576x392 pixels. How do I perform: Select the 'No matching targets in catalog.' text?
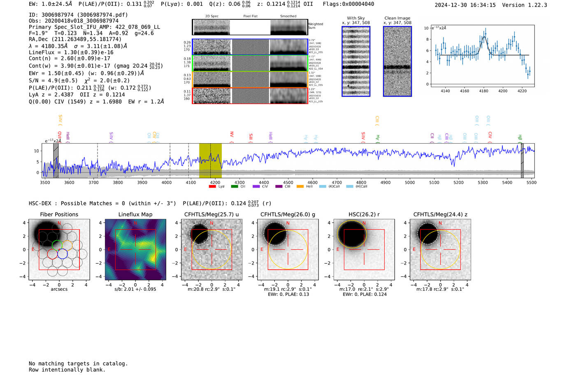tap(78, 364)
